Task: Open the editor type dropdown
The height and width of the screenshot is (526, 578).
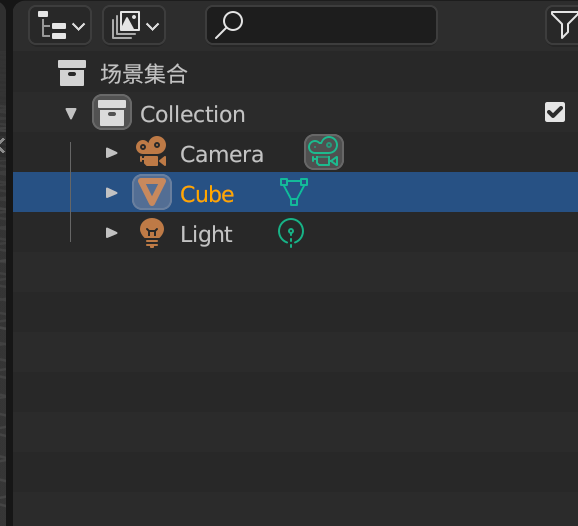Action: 60,25
